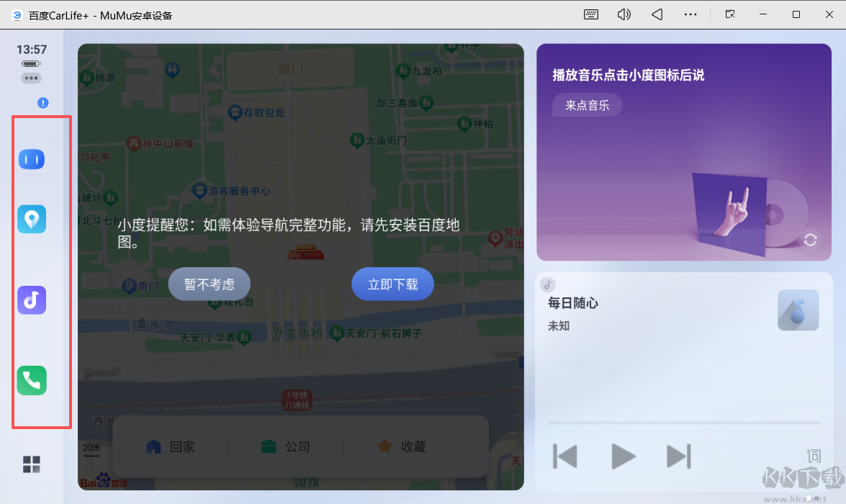Select the 公司 company shortcut
The height and width of the screenshot is (504, 846).
tap(287, 446)
